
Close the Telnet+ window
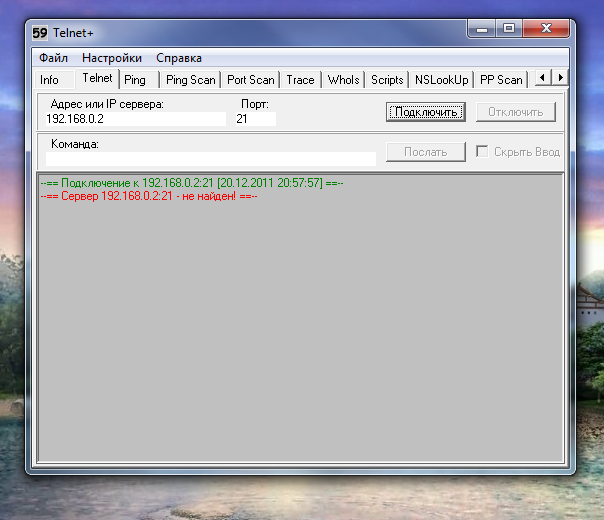click(x=546, y=29)
